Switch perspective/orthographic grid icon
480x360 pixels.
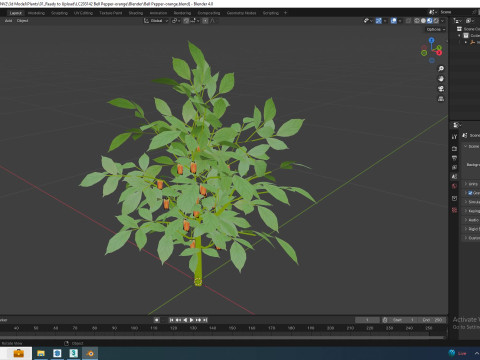coord(441,99)
